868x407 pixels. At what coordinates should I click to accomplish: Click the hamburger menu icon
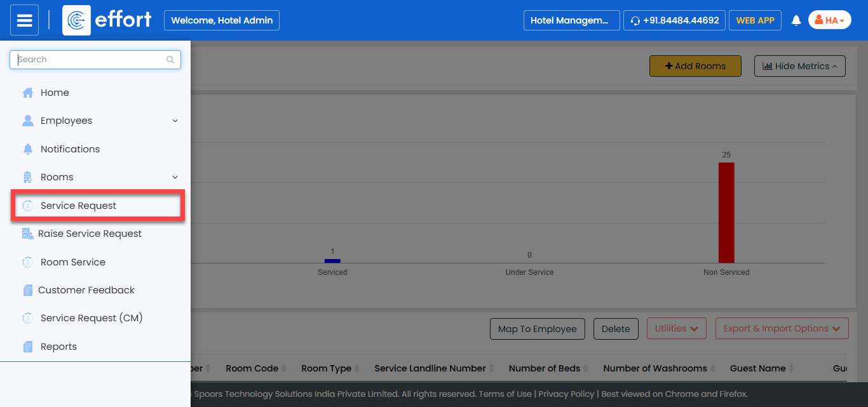click(24, 20)
